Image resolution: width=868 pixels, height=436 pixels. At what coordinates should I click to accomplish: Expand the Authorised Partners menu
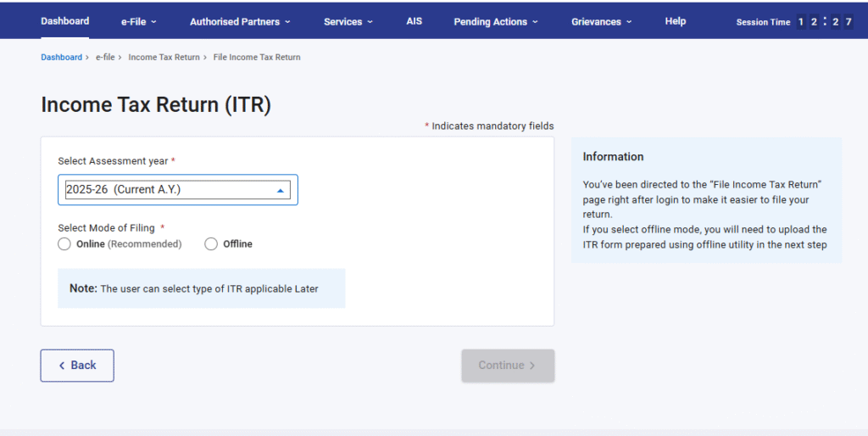(x=240, y=22)
